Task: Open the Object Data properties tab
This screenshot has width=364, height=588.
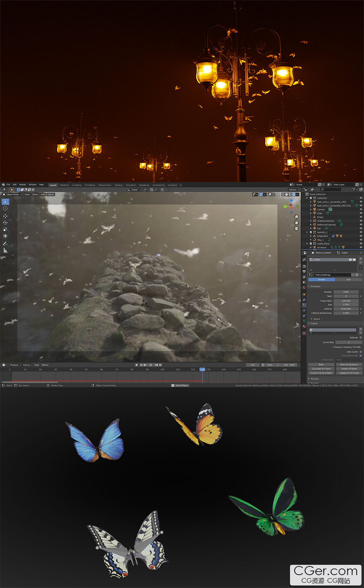Action: pos(304,321)
